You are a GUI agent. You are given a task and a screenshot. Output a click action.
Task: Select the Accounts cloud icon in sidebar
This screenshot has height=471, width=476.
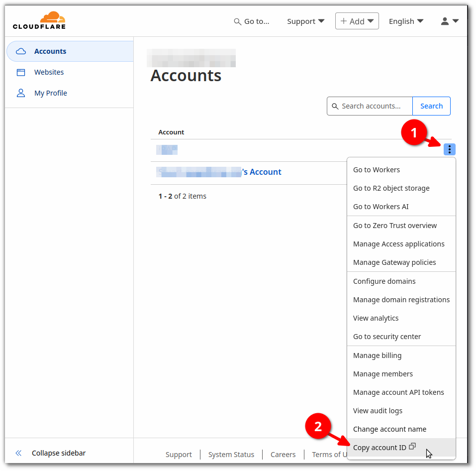point(20,51)
